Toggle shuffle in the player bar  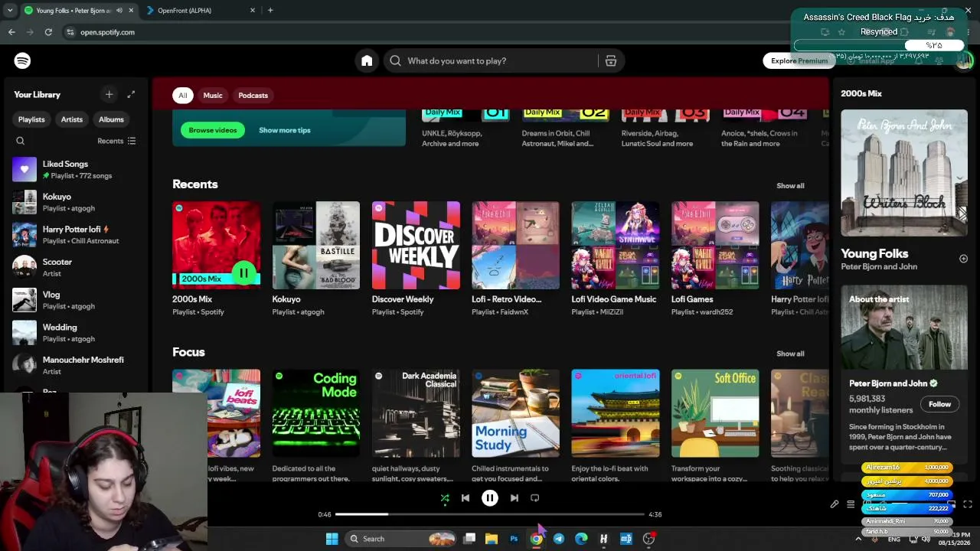pos(445,498)
